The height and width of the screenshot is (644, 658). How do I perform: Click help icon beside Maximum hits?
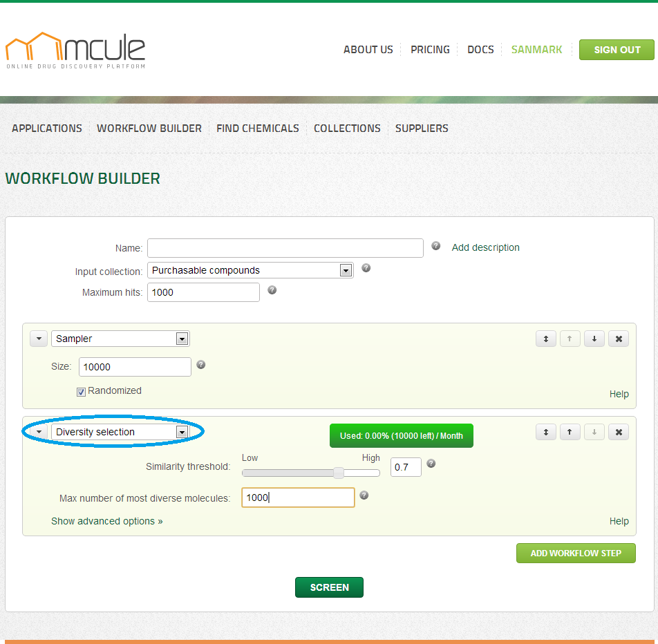pos(272,290)
